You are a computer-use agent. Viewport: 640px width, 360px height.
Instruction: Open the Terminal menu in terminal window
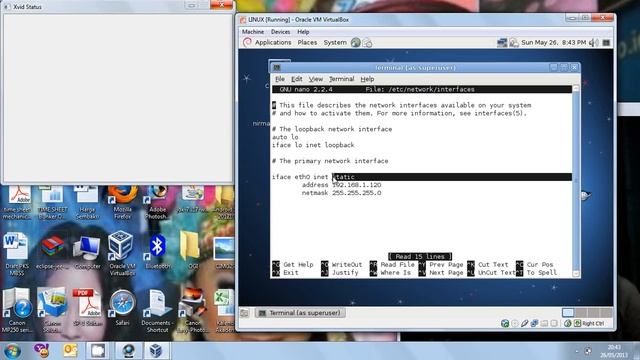341,79
